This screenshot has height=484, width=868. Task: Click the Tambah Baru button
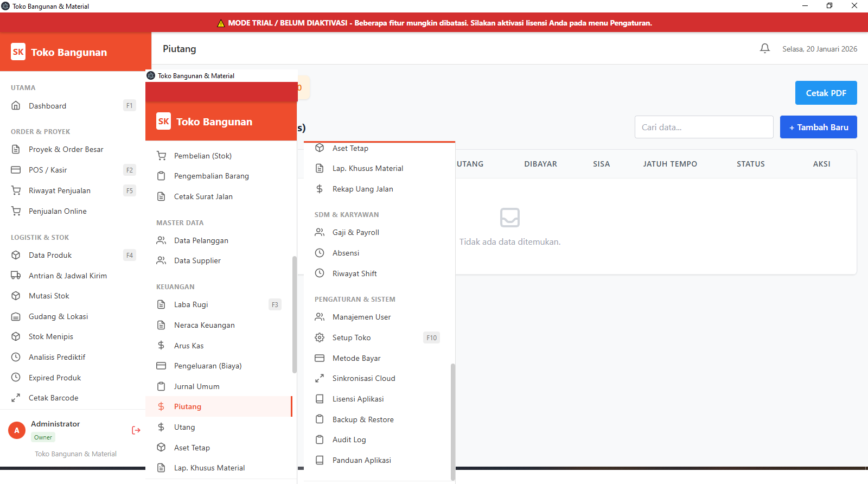818,127
